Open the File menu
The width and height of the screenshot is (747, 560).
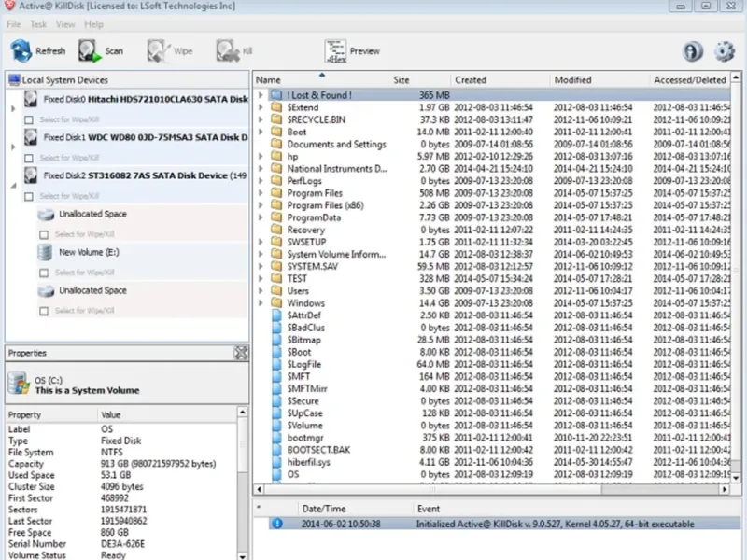[x=14, y=23]
